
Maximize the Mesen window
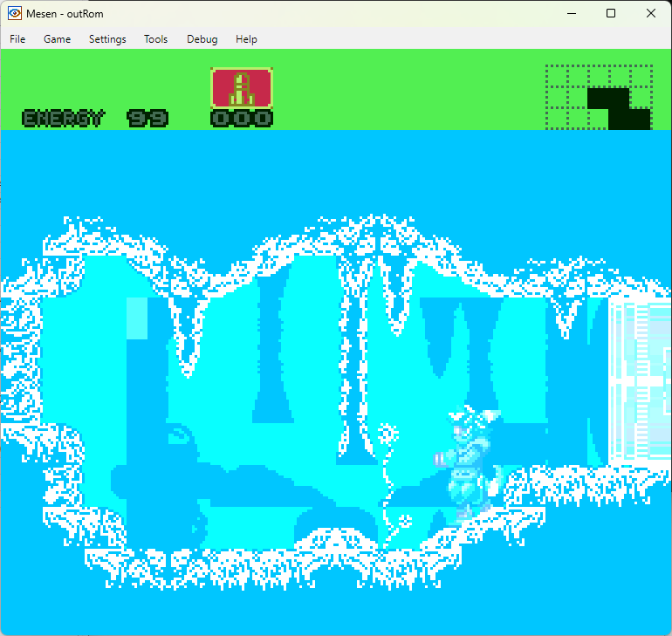click(611, 13)
